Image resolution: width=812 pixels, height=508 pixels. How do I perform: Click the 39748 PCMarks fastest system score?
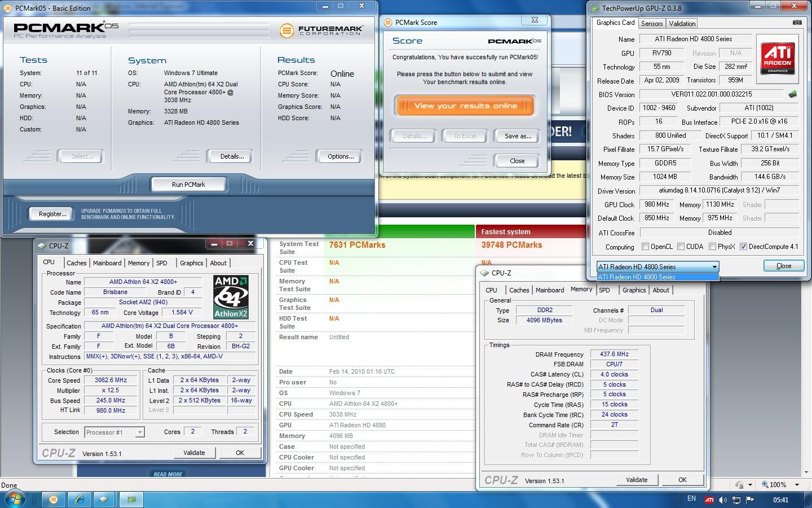[511, 245]
